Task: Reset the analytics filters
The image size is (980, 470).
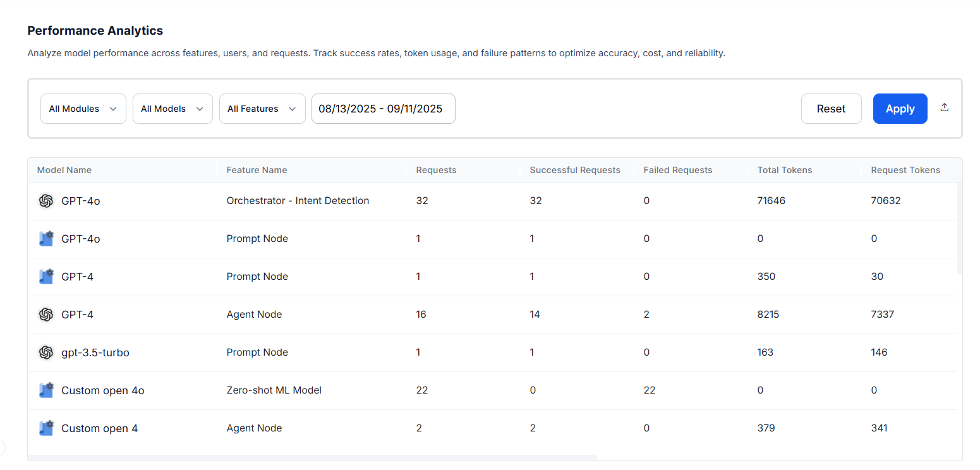Action: coord(831,108)
